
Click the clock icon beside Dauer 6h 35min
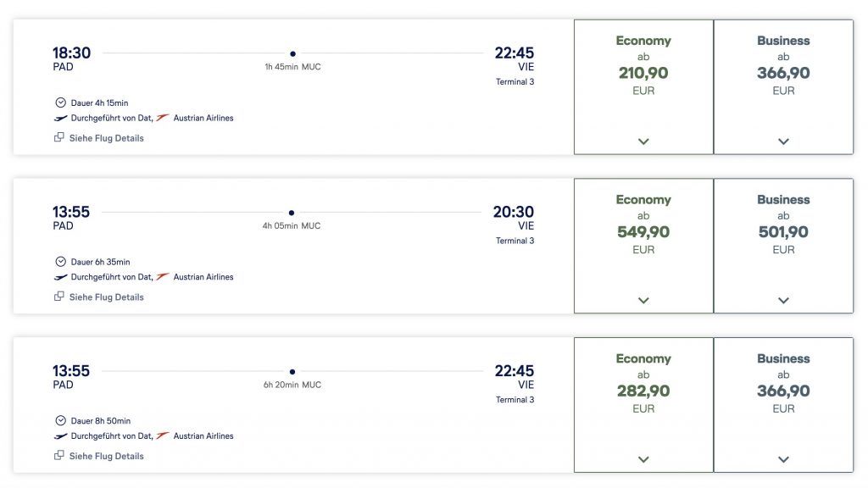pos(60,262)
